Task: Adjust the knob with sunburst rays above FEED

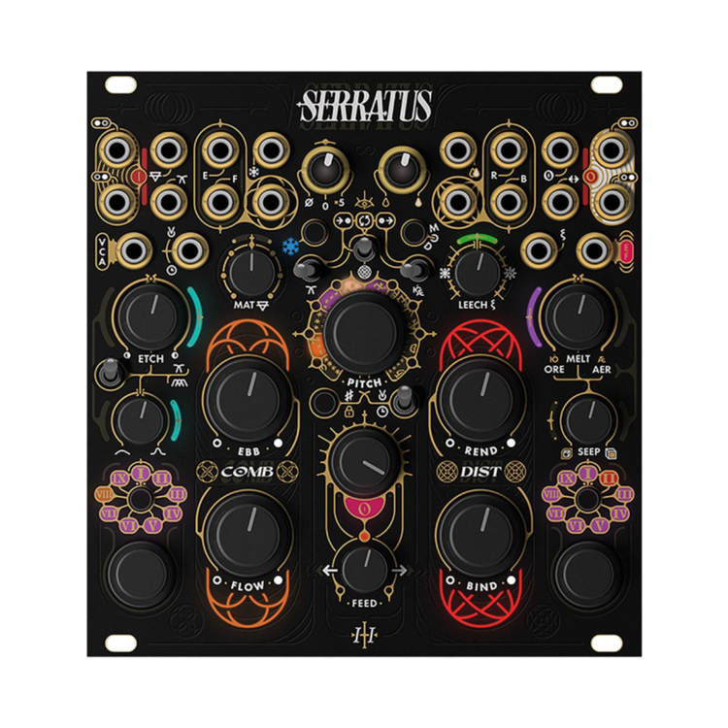Action: [364, 462]
